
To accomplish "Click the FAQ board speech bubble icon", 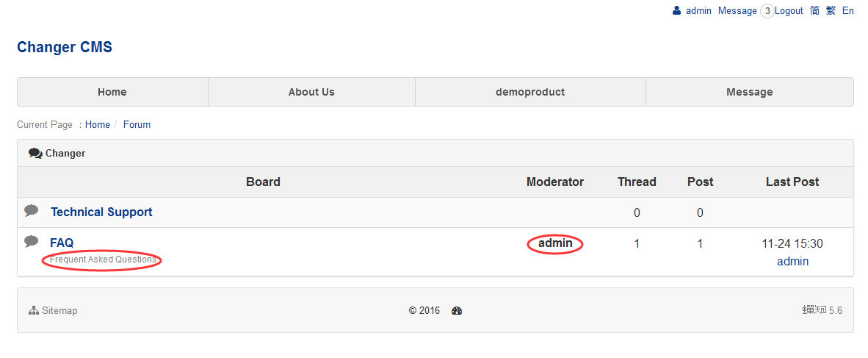I will pyautogui.click(x=32, y=241).
